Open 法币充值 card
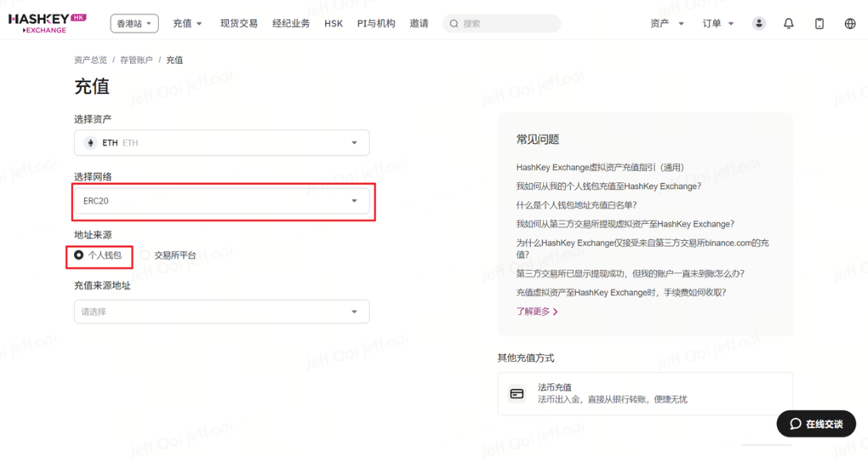 pos(645,393)
